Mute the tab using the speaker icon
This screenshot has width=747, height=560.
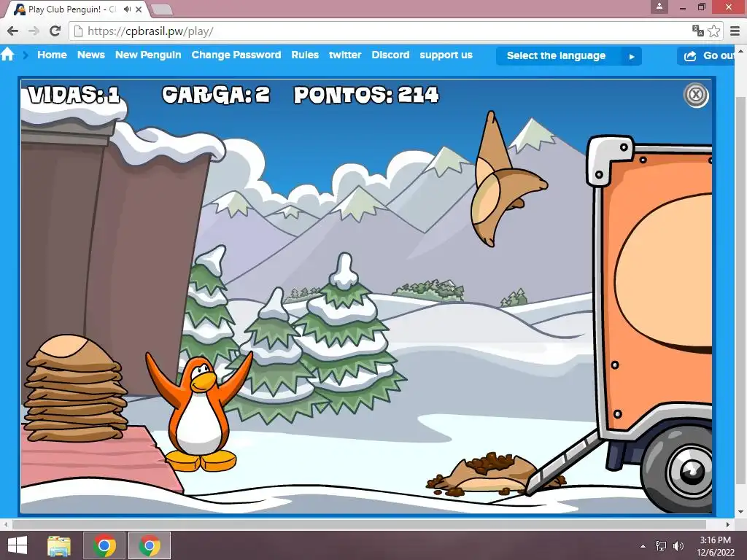127,9
